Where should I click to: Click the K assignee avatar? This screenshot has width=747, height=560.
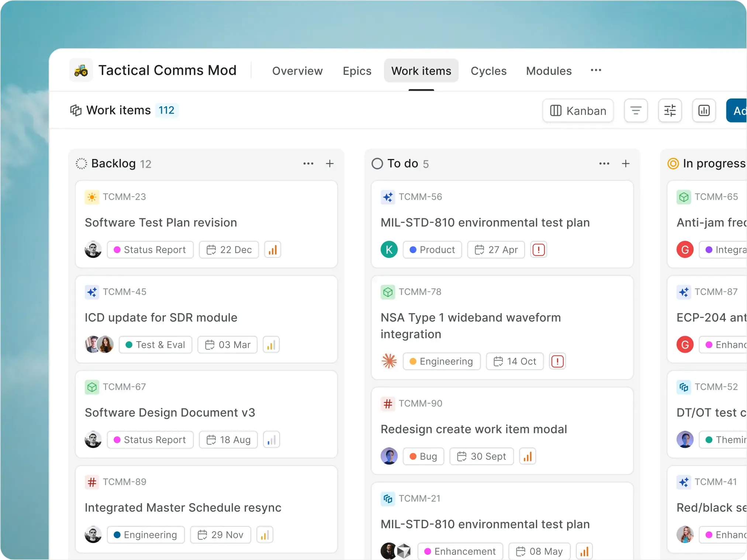pyautogui.click(x=389, y=250)
